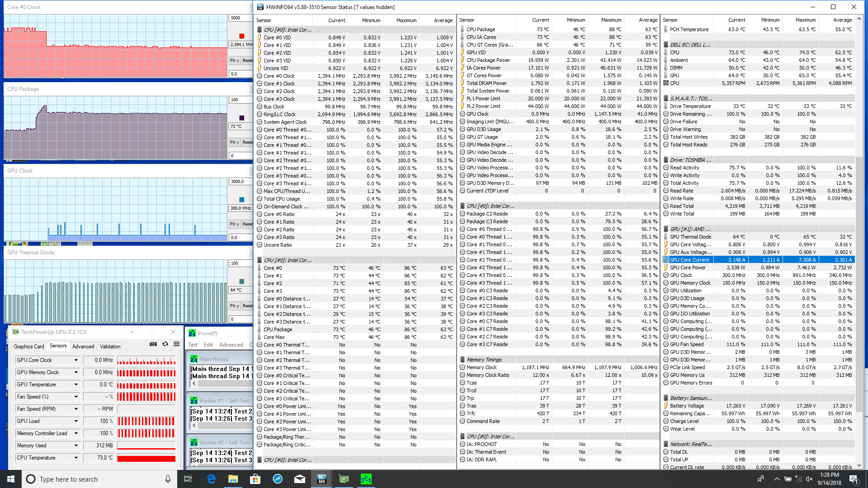Image resolution: width=868 pixels, height=488 pixels.
Task: Open the GPU Memory Clock dropdown in GPU-Z
Action: coord(76,372)
